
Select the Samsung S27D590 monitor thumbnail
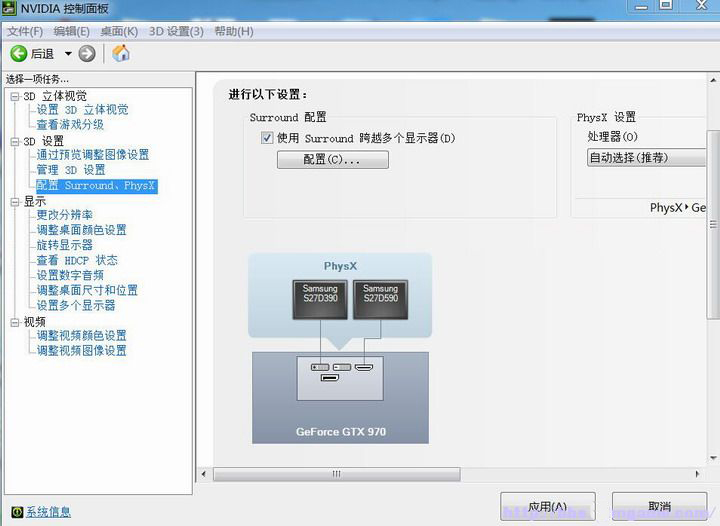381,299
